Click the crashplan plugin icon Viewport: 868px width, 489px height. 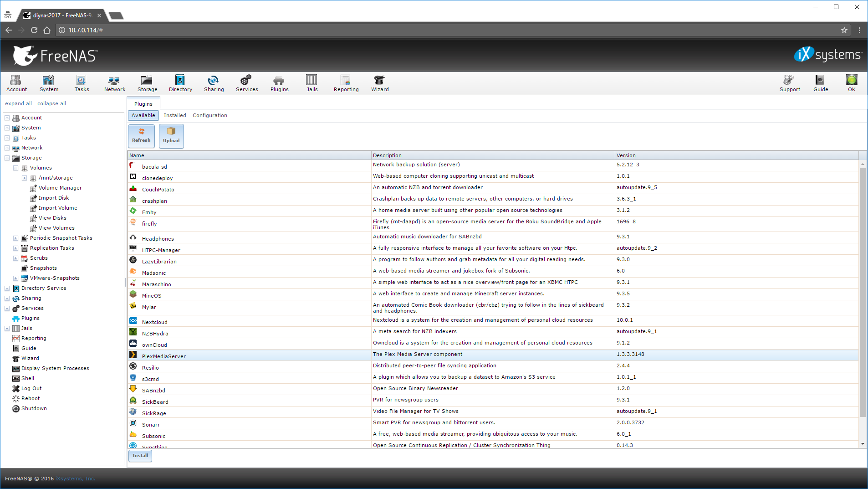(133, 200)
